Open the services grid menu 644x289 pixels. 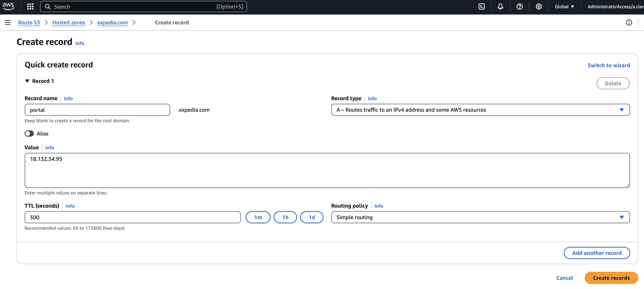(x=30, y=7)
